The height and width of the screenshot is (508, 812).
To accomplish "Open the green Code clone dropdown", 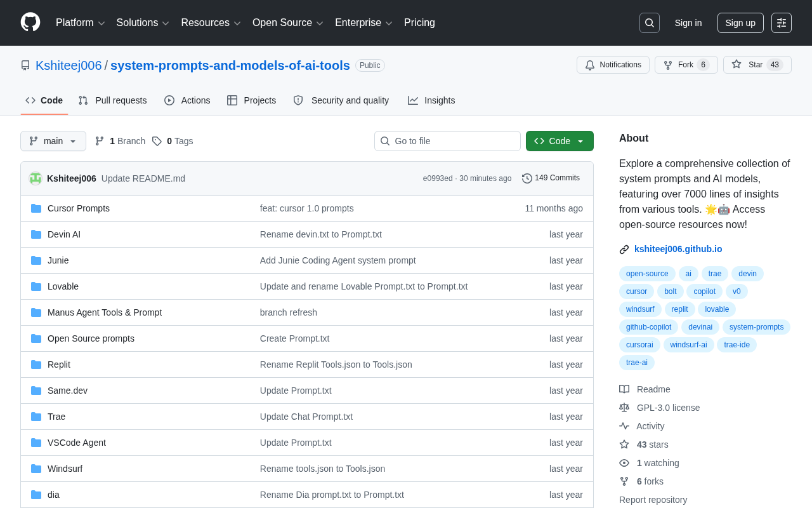I will 560,141.
